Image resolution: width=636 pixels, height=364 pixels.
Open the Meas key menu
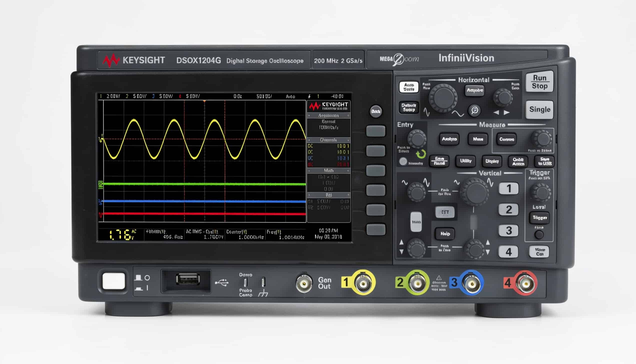coord(478,139)
